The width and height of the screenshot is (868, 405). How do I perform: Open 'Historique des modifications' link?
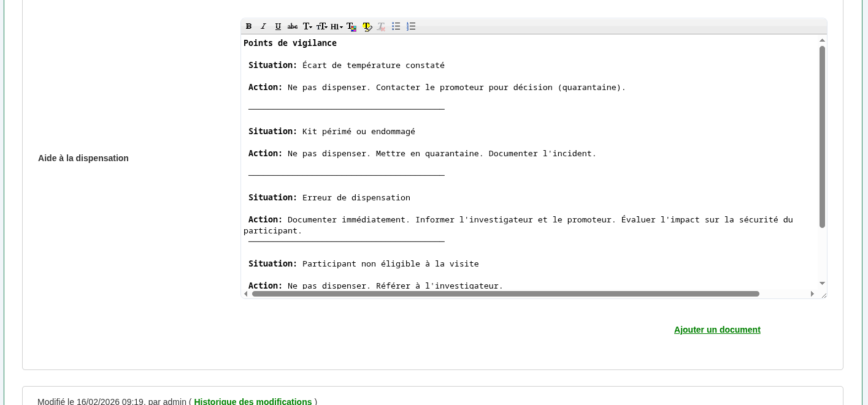click(x=253, y=401)
